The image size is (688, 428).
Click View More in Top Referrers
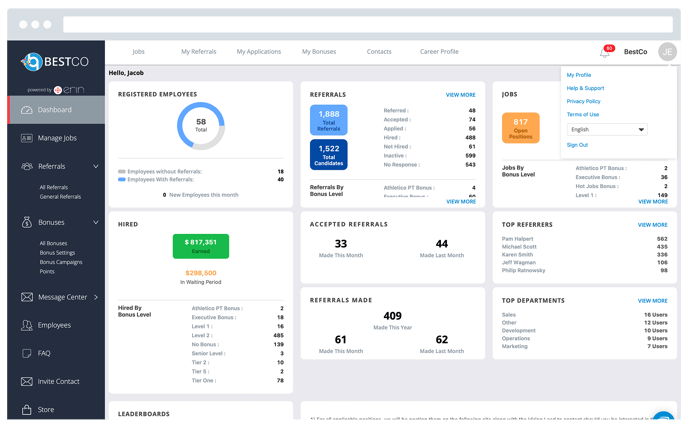click(x=652, y=225)
